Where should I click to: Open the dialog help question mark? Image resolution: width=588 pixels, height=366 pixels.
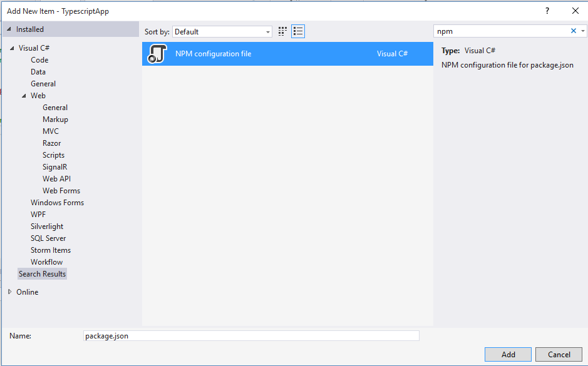547,11
